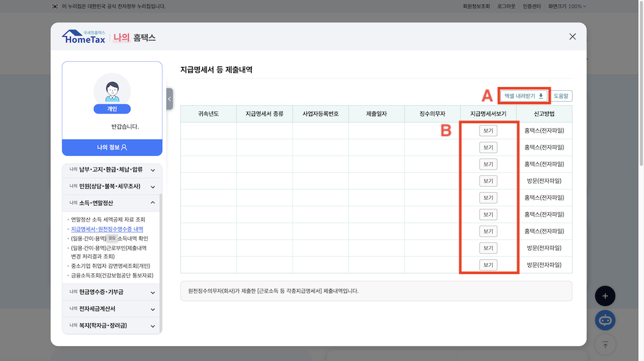Open the chatbot robot icon
644x361 pixels.
click(x=605, y=320)
